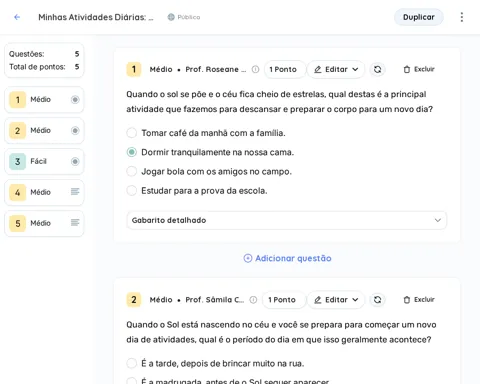Click Prof. Sâmila C... author name
The height and width of the screenshot is (384, 480).
(214, 300)
